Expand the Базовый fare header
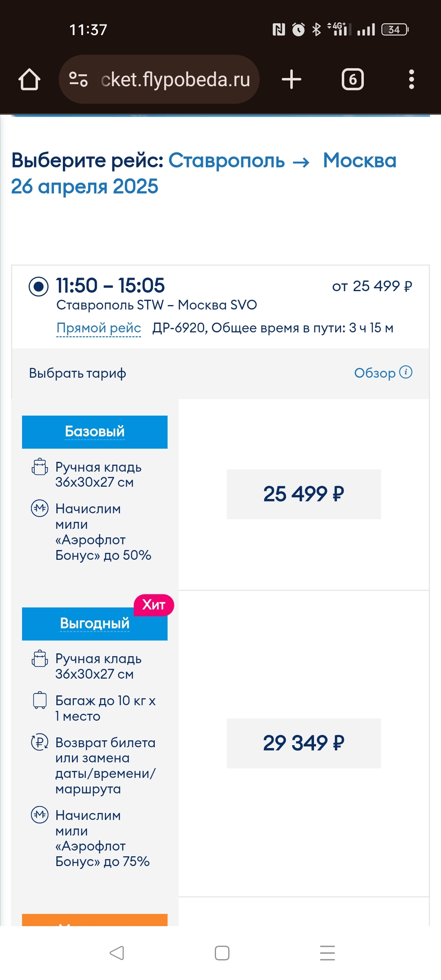Viewport: 441px width, 980px height. click(95, 432)
